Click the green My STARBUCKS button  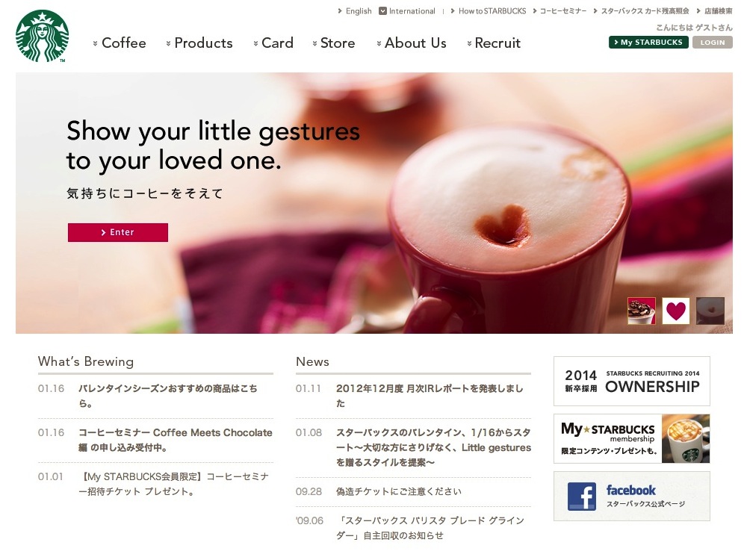pos(648,43)
